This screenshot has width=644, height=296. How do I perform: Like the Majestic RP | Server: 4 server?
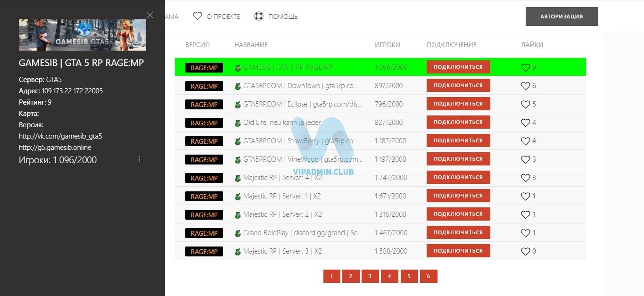click(x=525, y=178)
